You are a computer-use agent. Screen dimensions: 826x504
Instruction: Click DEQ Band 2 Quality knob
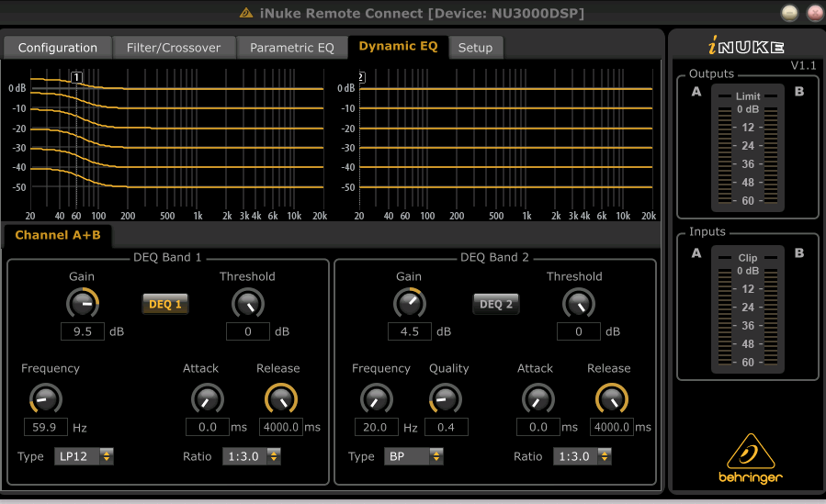[446, 398]
